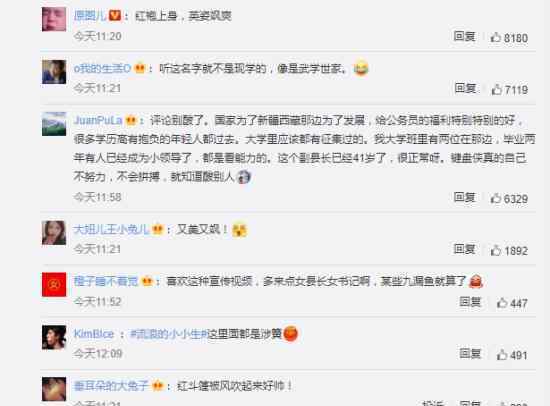Open the hashtag topic in KimBlce's comment

click(x=169, y=334)
